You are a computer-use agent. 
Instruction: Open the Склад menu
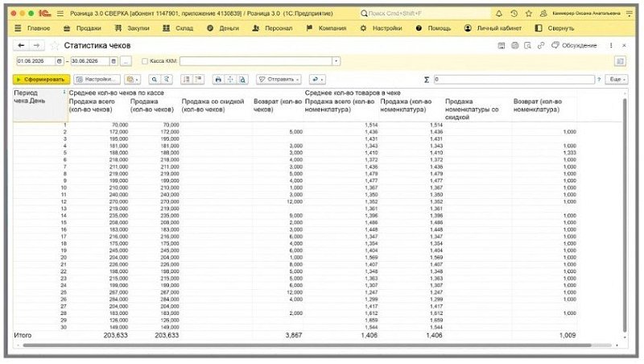click(x=178, y=28)
